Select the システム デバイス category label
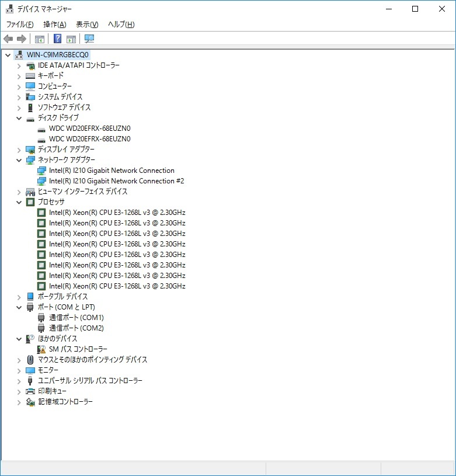 [x=60, y=97]
